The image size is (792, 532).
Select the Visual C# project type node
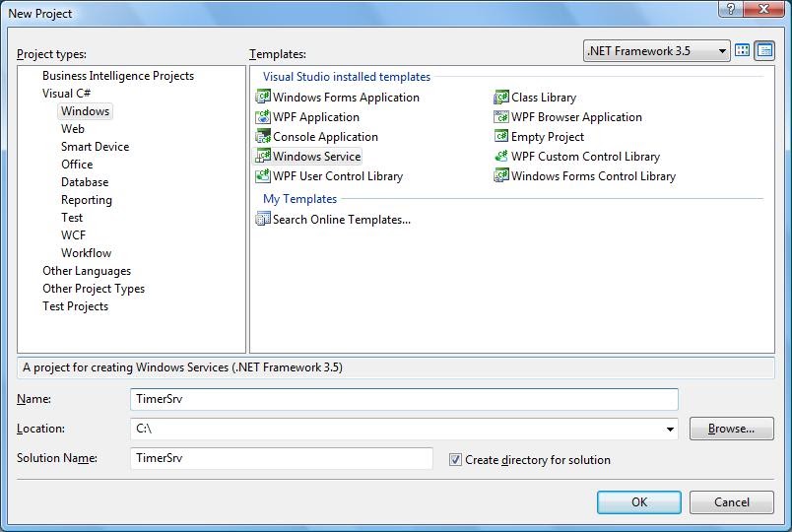coord(66,94)
